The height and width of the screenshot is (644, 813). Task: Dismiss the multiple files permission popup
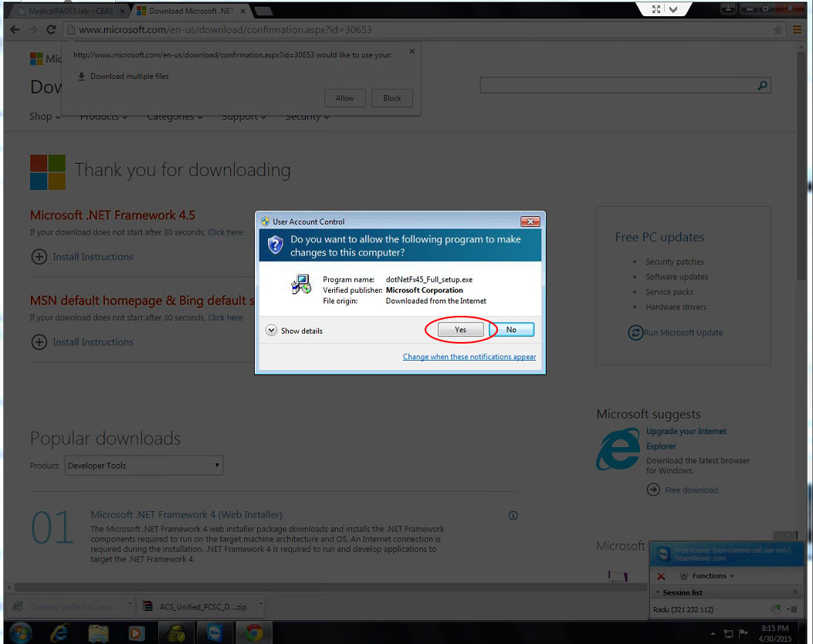pyautogui.click(x=412, y=51)
